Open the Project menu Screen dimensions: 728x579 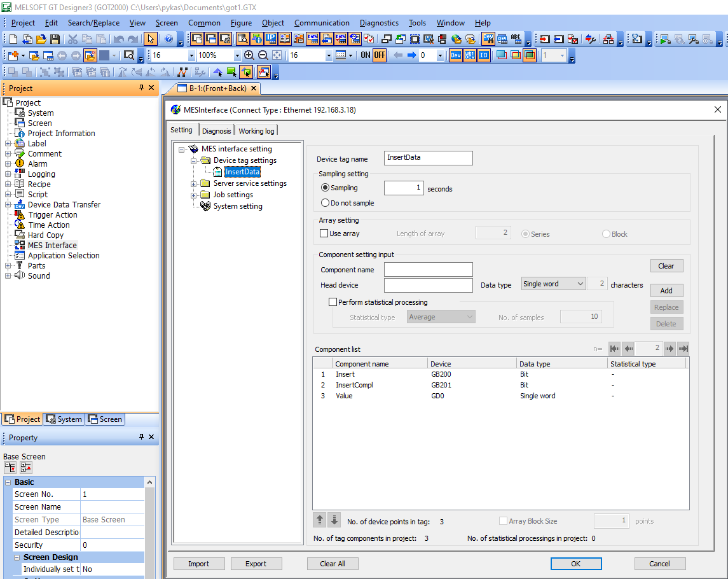(23, 23)
